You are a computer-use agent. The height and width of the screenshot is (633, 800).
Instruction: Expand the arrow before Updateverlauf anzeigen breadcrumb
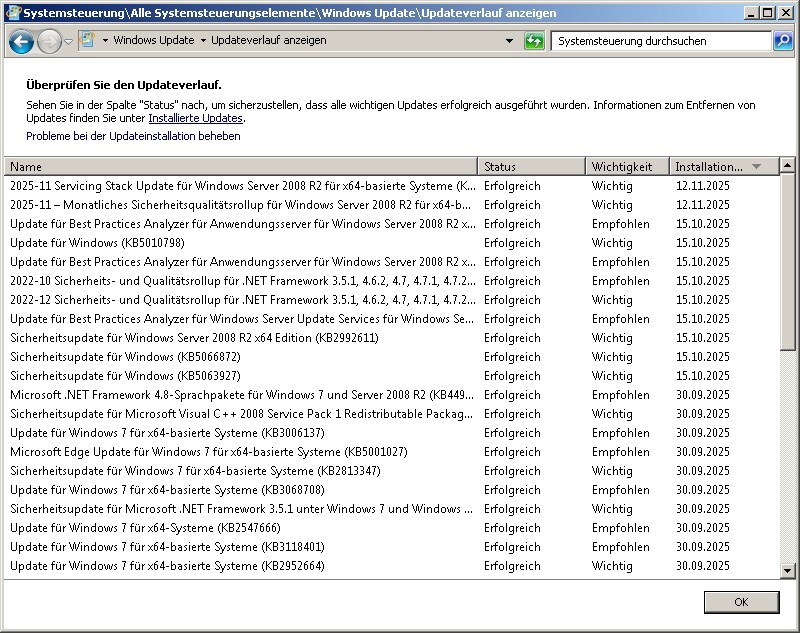(x=203, y=41)
